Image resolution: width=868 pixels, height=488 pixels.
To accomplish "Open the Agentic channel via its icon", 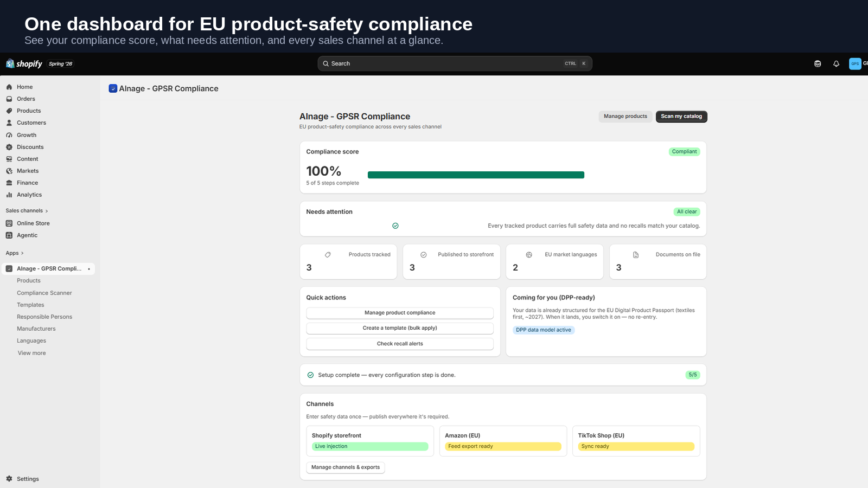I will pyautogui.click(x=9, y=235).
